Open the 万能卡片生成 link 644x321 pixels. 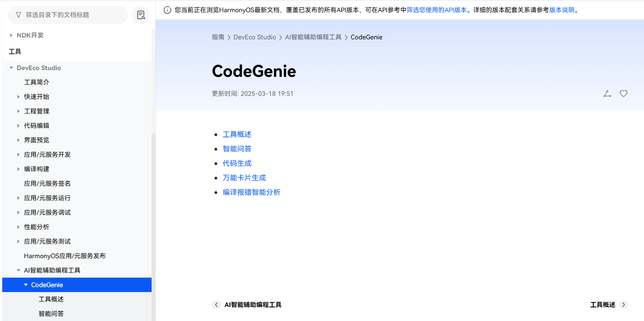click(244, 177)
